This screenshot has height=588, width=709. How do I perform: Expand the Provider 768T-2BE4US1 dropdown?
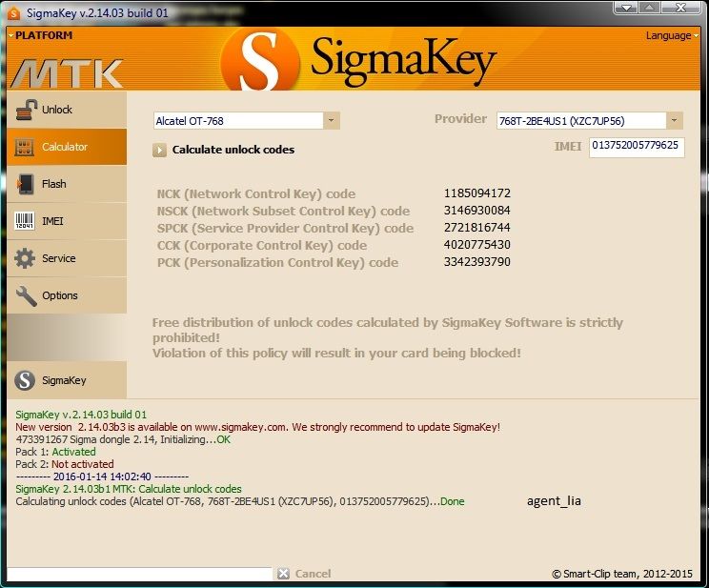click(x=674, y=121)
